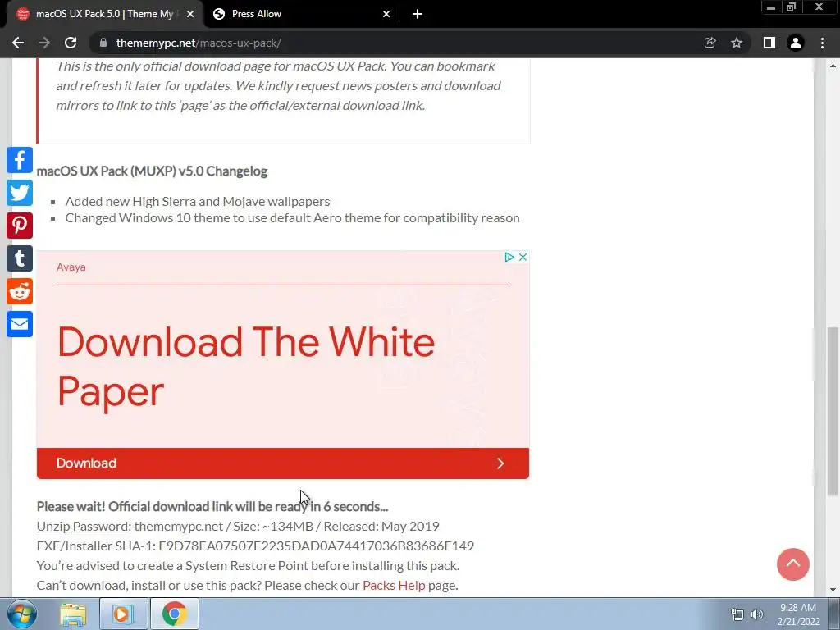Open a new browser tab
This screenshot has height=630, width=840.
pyautogui.click(x=418, y=14)
